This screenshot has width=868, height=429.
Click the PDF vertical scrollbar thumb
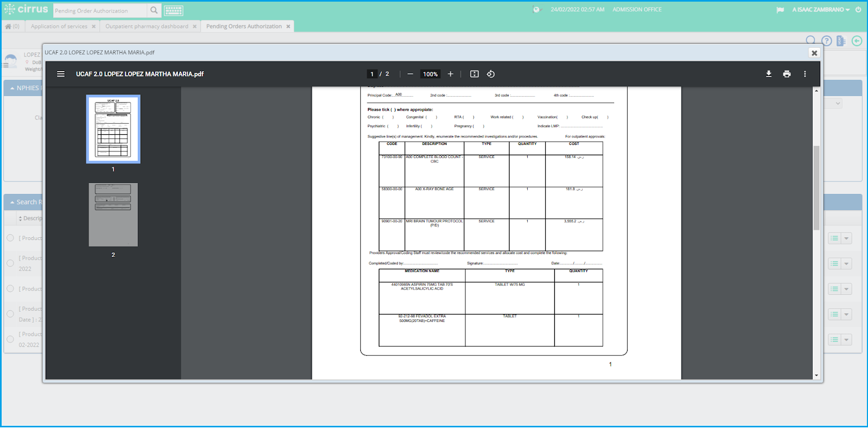tap(816, 187)
